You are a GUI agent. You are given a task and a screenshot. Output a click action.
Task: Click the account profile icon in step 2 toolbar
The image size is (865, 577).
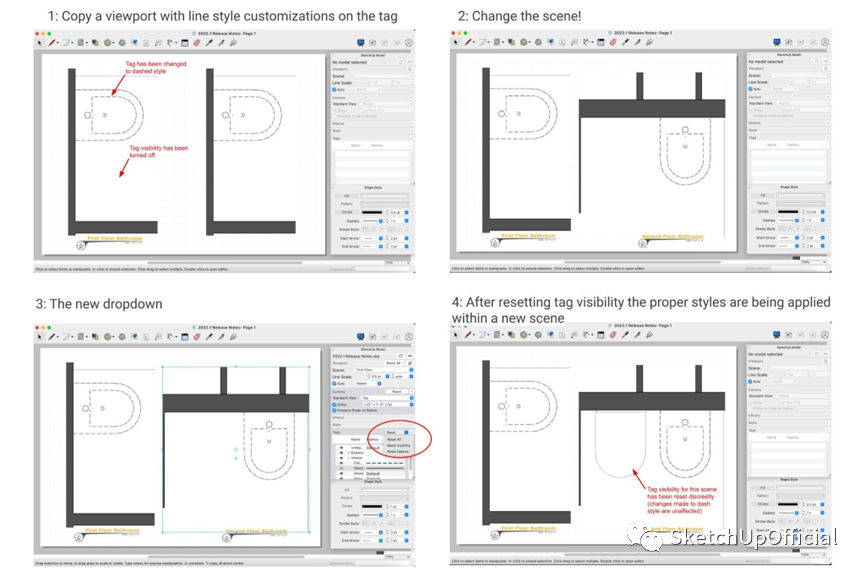[825, 43]
